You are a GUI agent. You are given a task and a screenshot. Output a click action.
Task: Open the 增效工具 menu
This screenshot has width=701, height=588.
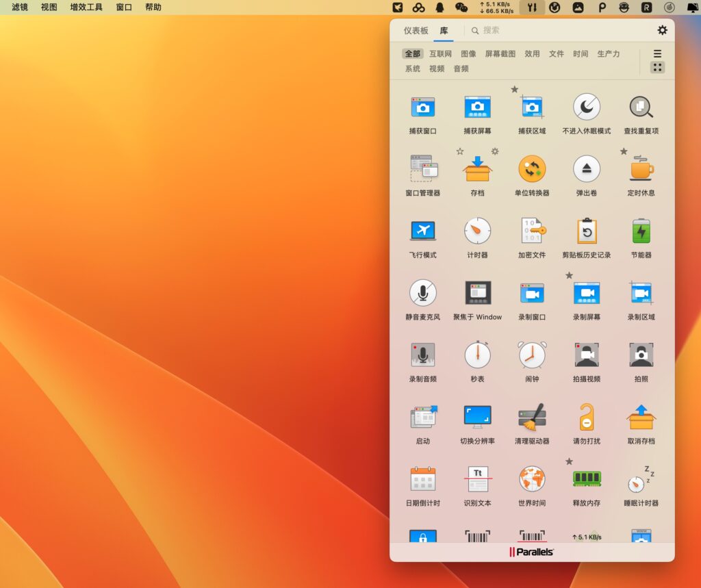pyautogui.click(x=85, y=8)
